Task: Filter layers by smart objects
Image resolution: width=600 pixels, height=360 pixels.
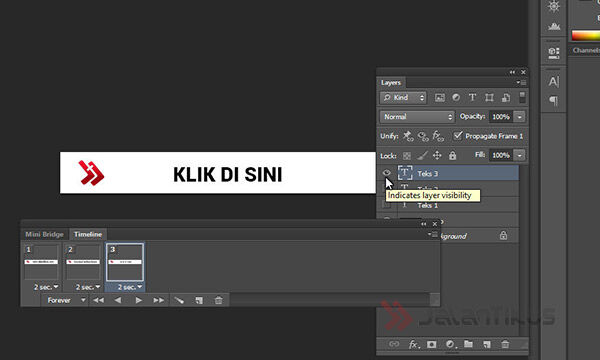Action: pos(506,98)
